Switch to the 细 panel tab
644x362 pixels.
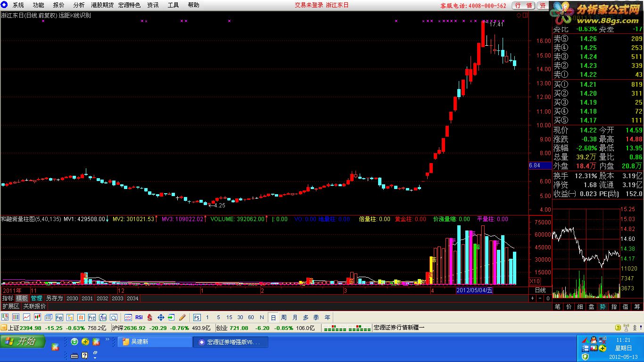580,306
